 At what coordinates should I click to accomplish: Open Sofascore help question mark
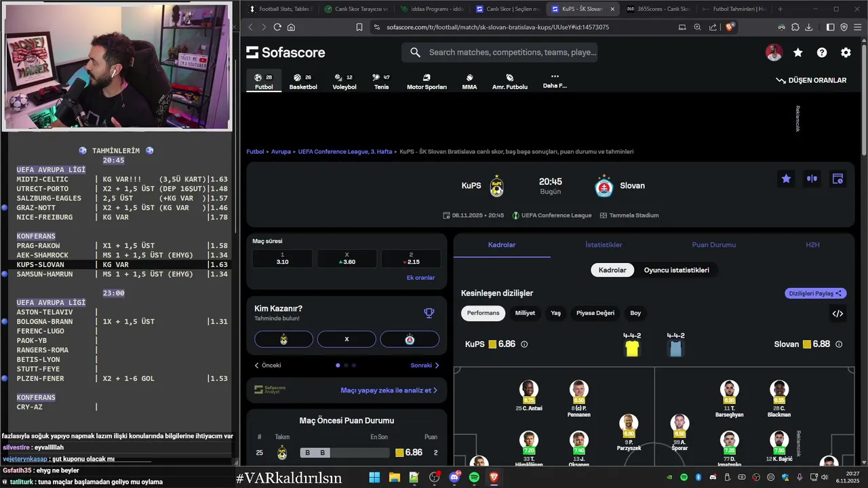822,52
